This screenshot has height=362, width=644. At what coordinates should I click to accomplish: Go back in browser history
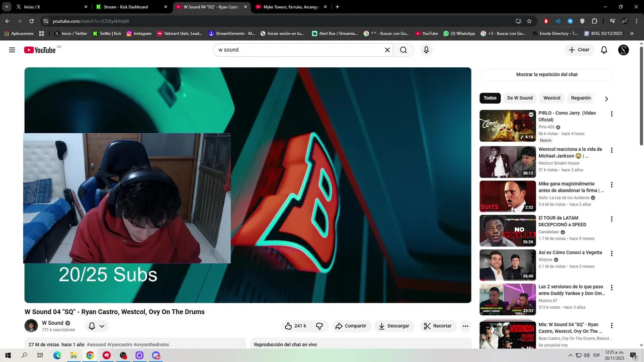[x=7, y=21]
